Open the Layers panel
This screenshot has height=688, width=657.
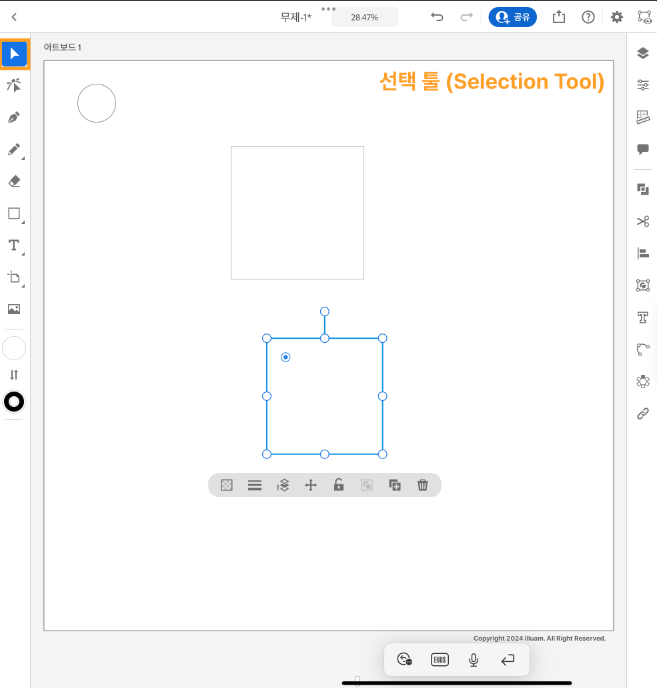click(643, 53)
